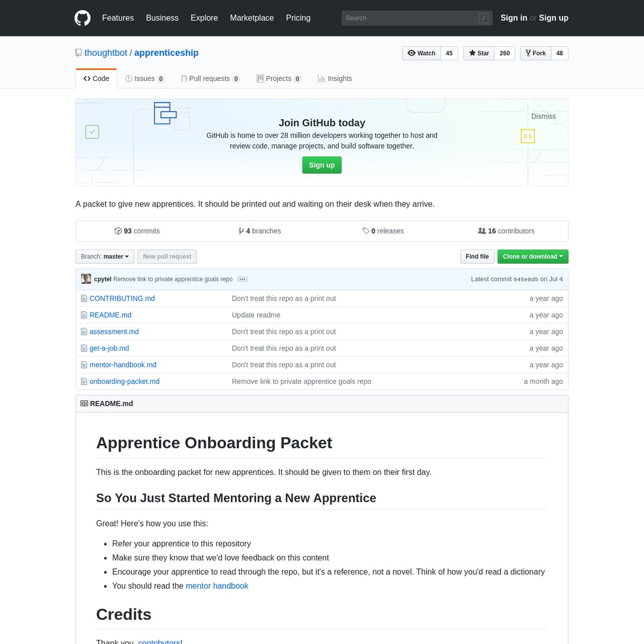Click the file icon next to CONTRIBUTING.md
The width and height of the screenshot is (644, 644).
coord(84,298)
